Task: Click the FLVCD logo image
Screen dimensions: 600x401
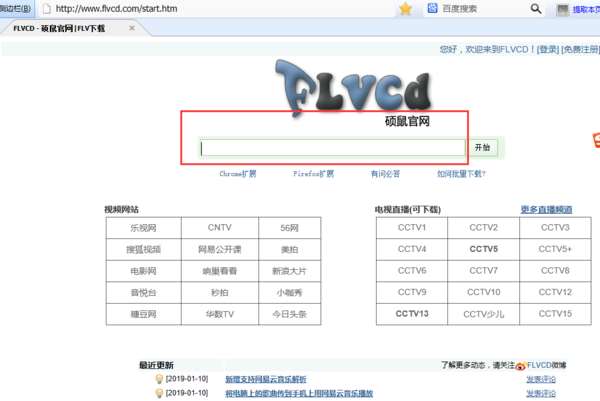Action: point(354,87)
